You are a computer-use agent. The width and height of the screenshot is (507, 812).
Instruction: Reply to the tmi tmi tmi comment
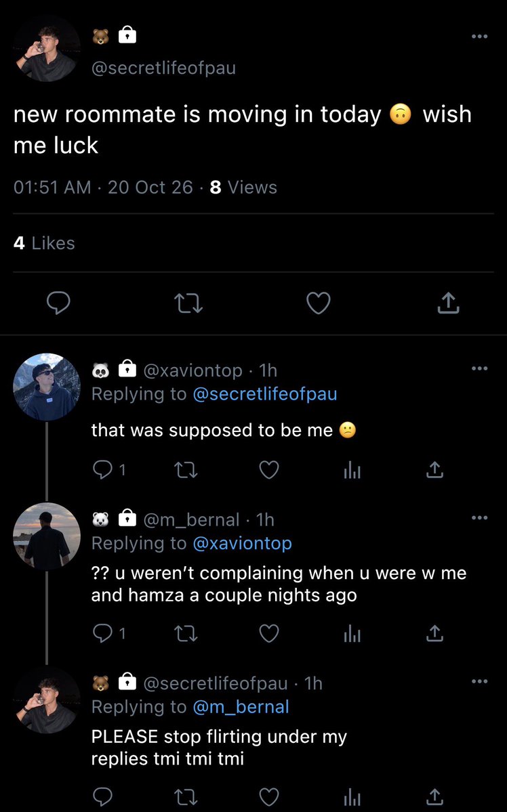pos(102,796)
